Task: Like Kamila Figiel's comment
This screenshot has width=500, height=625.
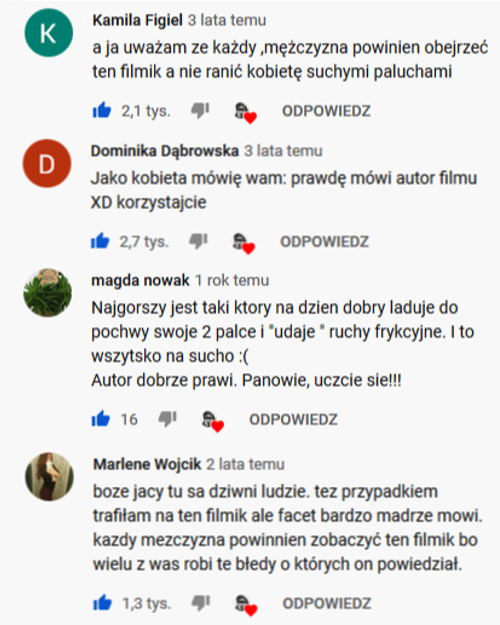Action: [102, 110]
